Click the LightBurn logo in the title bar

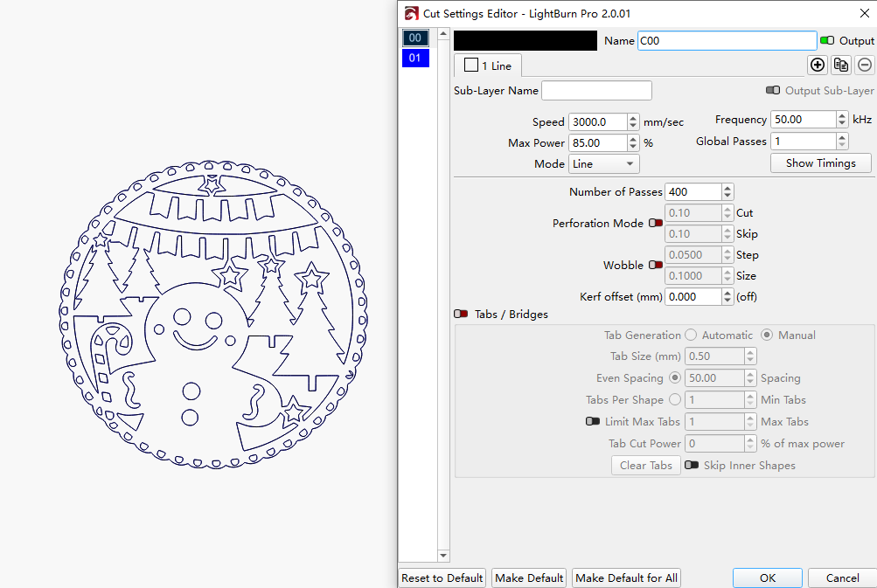click(x=410, y=13)
